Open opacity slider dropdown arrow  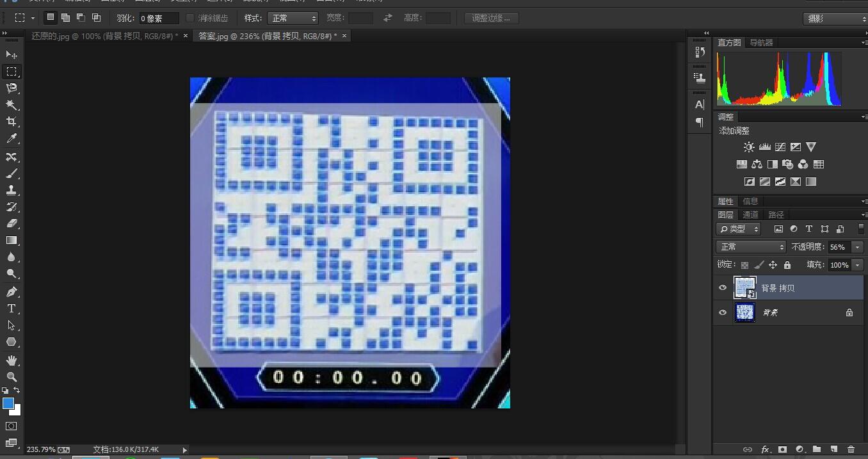(x=858, y=247)
